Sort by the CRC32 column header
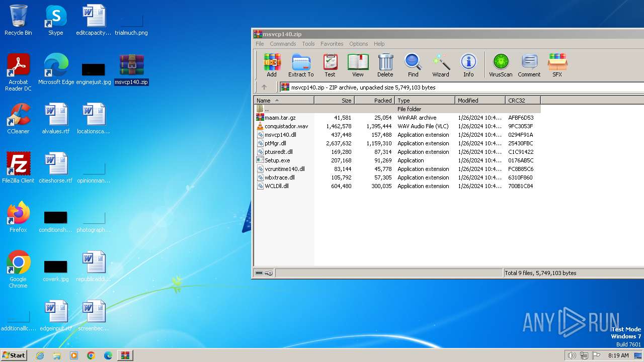Screen dimensions: 644x362 coord(523,101)
